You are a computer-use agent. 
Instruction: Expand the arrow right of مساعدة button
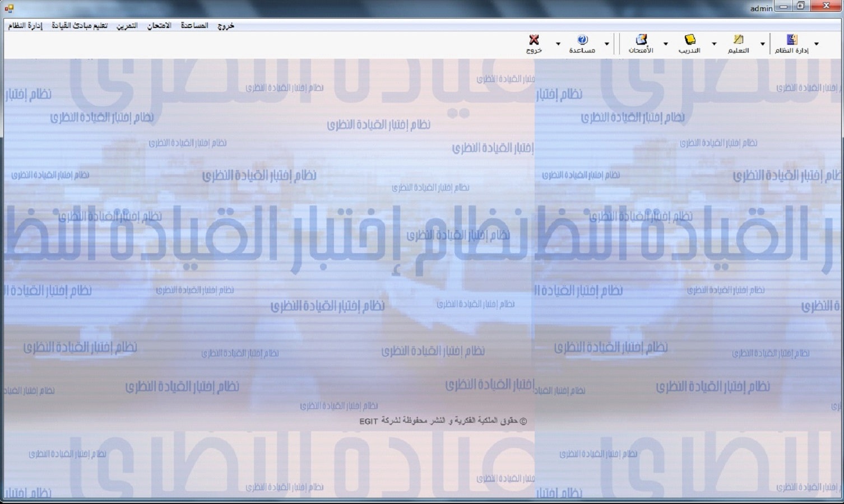pos(606,44)
